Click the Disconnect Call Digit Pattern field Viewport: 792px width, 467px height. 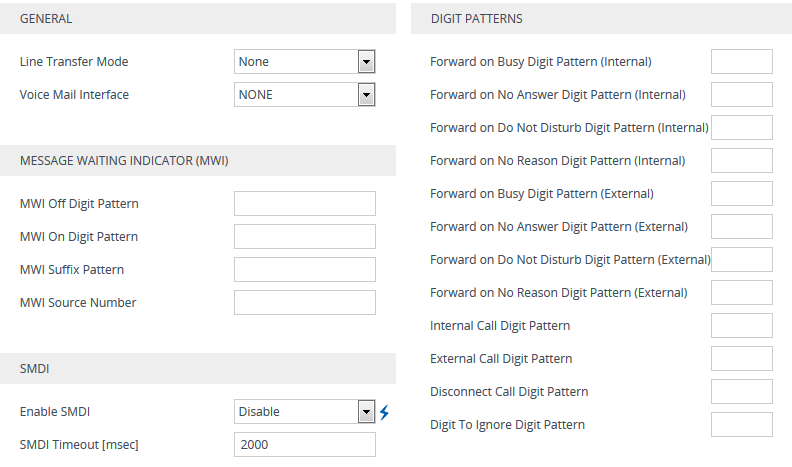[741, 392]
